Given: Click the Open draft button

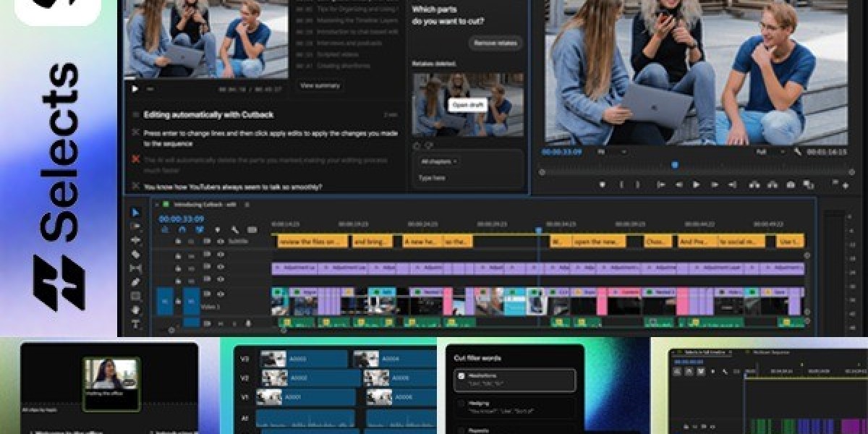Looking at the screenshot, I should coord(469,105).
